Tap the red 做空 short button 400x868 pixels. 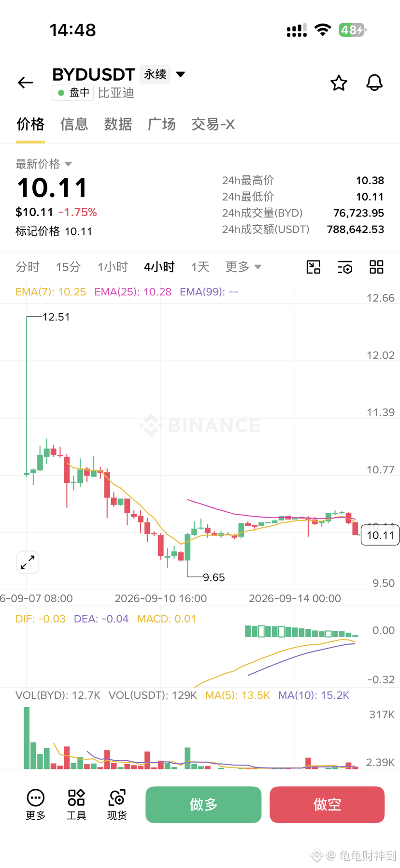[327, 805]
